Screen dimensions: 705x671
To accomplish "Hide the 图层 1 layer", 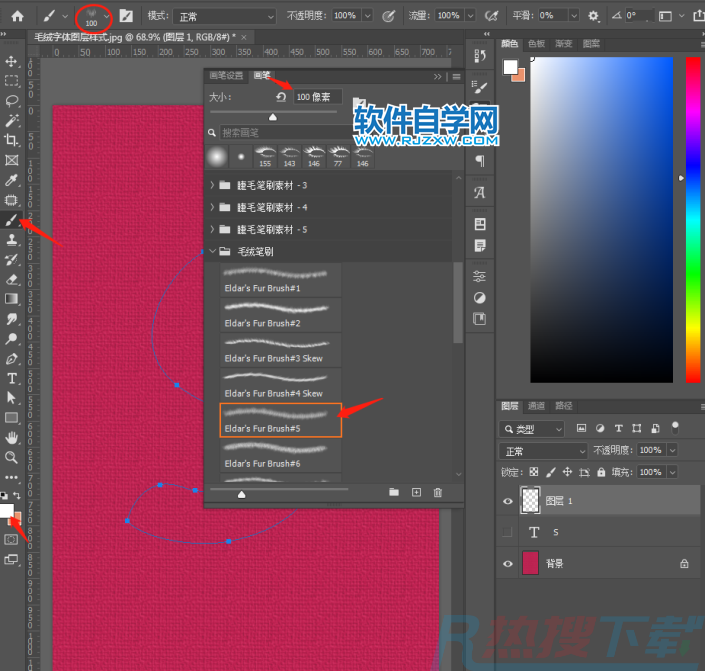I will [508, 501].
